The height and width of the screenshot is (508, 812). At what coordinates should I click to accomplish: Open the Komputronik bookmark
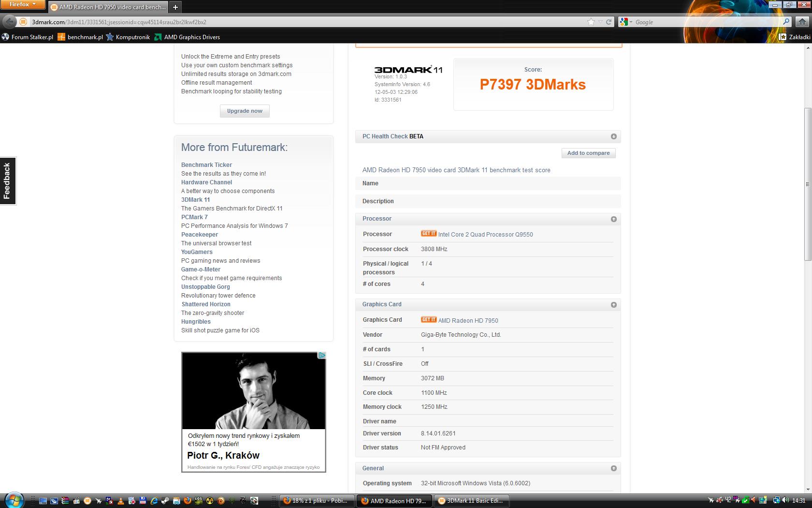point(128,37)
